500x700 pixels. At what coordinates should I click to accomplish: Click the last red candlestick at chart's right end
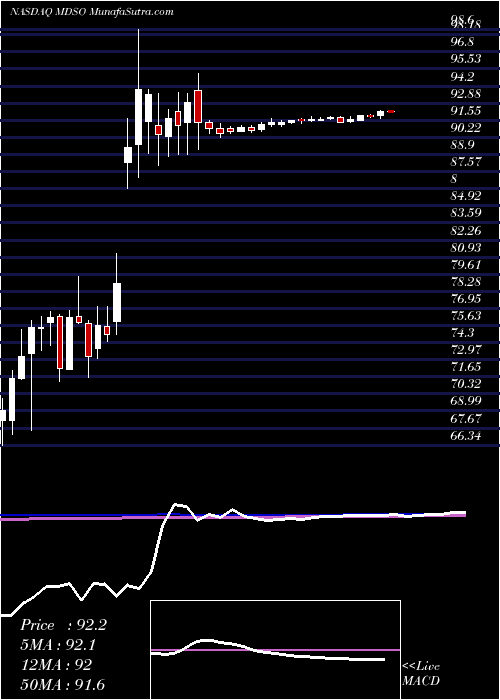pyautogui.click(x=391, y=111)
